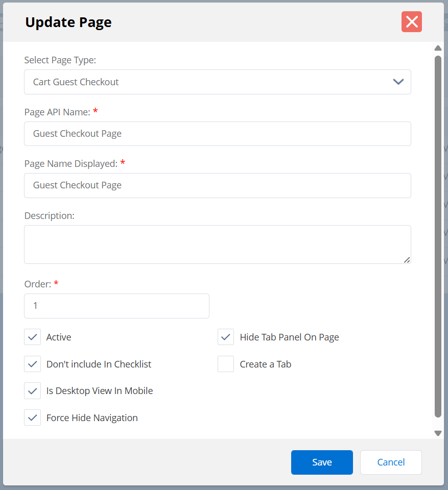Image resolution: width=448 pixels, height=490 pixels.
Task: Enable the Create a Tab checkbox
Action: [x=226, y=364]
